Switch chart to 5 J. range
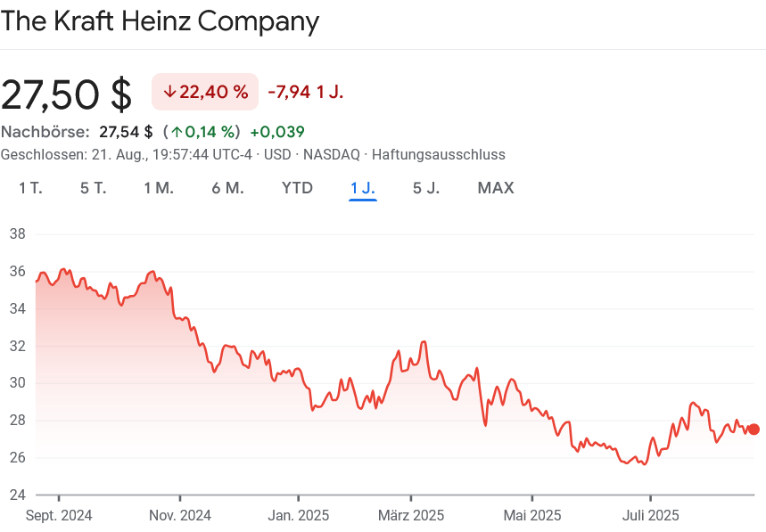766x532 pixels. 426,188
